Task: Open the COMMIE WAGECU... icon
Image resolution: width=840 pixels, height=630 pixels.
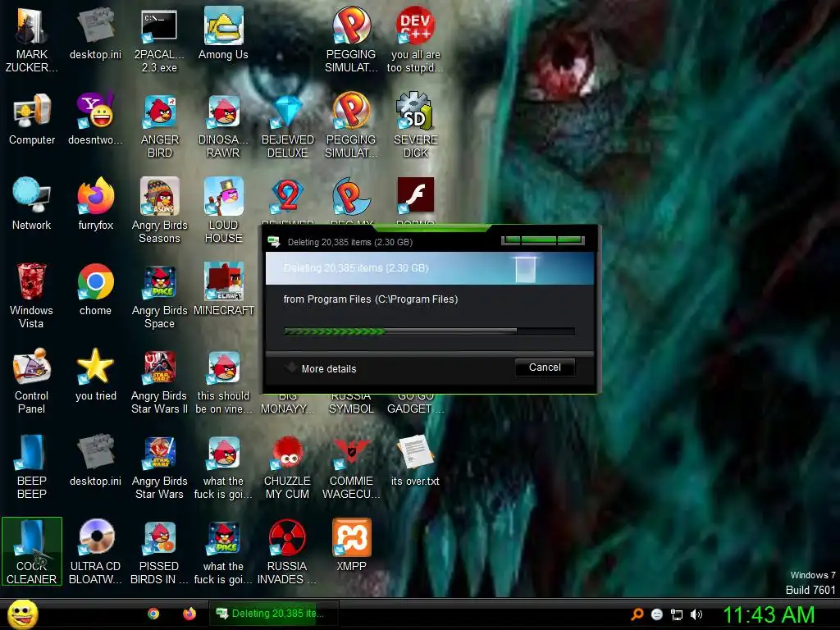Action: pyautogui.click(x=351, y=467)
